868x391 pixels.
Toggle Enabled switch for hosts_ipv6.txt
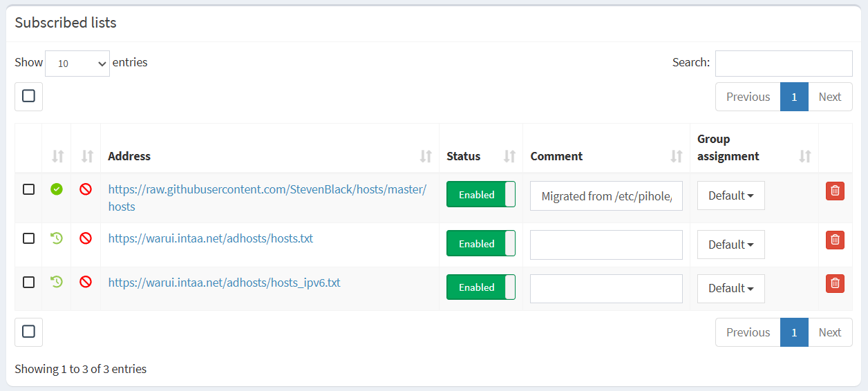(x=481, y=287)
